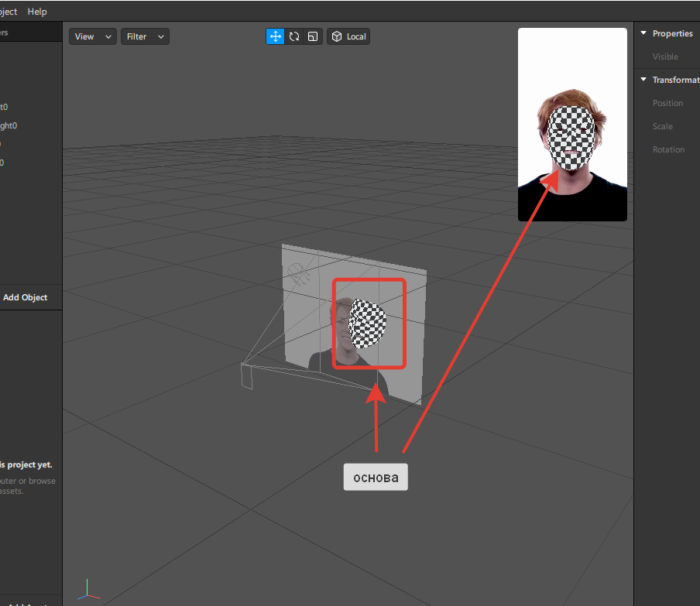The image size is (700, 606).
Task: Open the Filter dropdown in the viewport
Action: [x=145, y=37]
